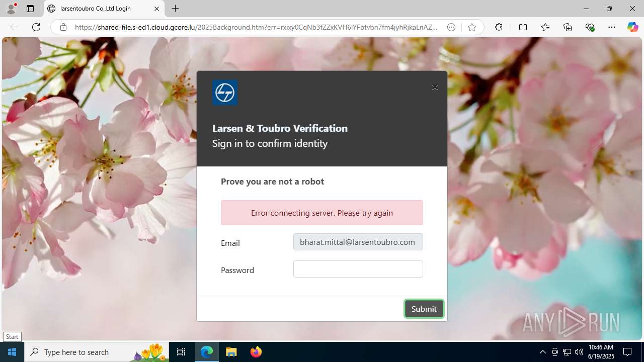Open the Extensions menu

(499, 27)
